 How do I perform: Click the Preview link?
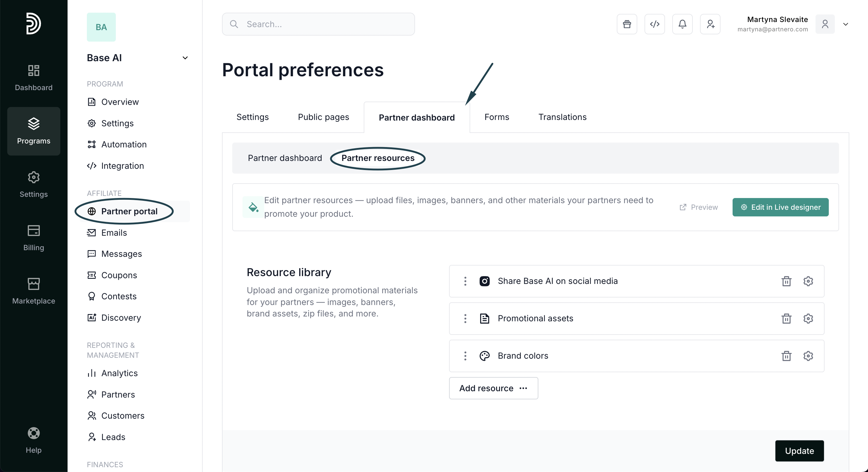click(699, 207)
